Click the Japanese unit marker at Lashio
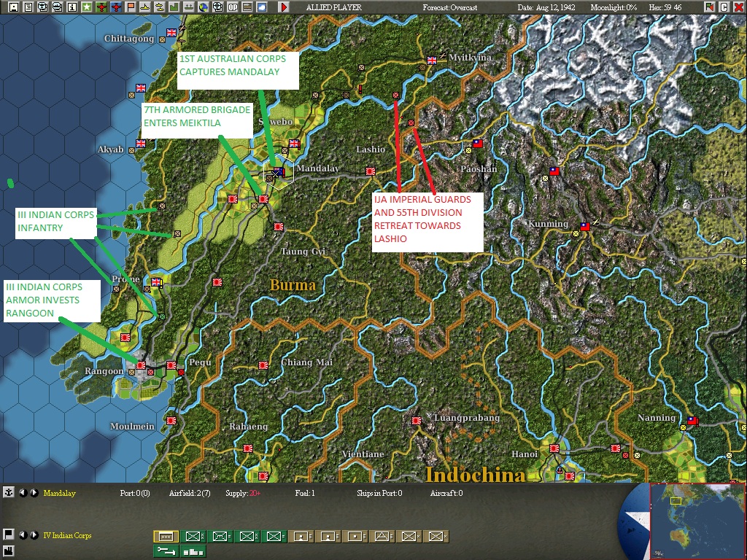 tap(370, 171)
